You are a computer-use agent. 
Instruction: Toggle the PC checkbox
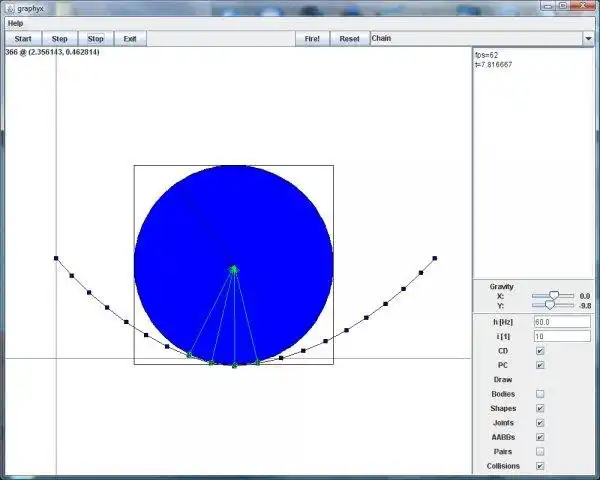(540, 365)
